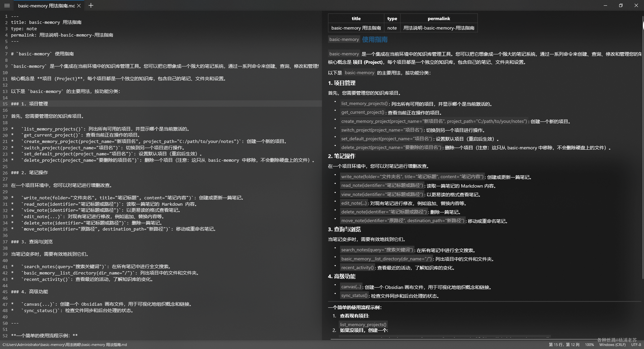
Task: Select line number 15 in gutter
Action: pyautogui.click(x=5, y=104)
